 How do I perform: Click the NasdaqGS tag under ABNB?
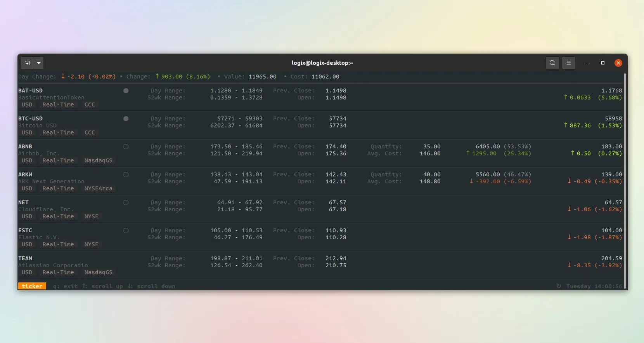(x=99, y=161)
